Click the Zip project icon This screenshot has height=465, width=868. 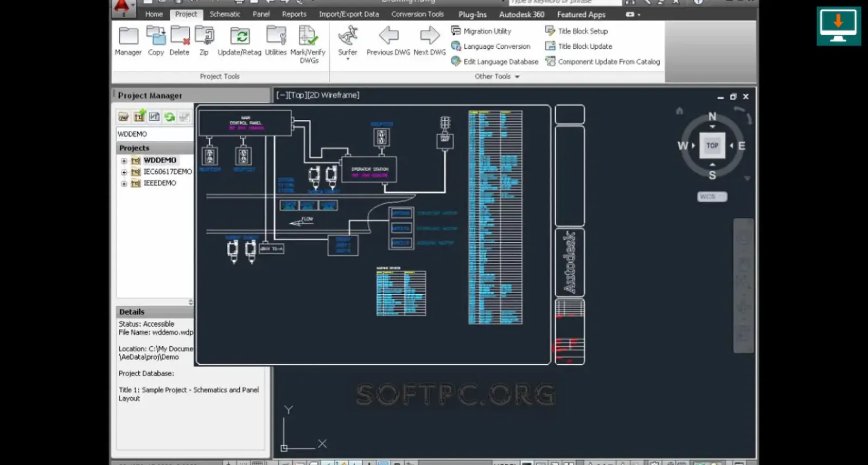pyautogui.click(x=204, y=41)
